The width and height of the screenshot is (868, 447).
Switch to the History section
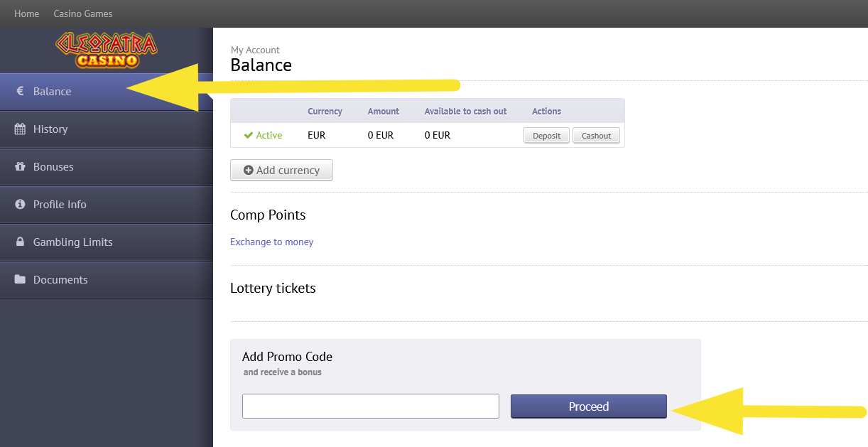point(50,129)
